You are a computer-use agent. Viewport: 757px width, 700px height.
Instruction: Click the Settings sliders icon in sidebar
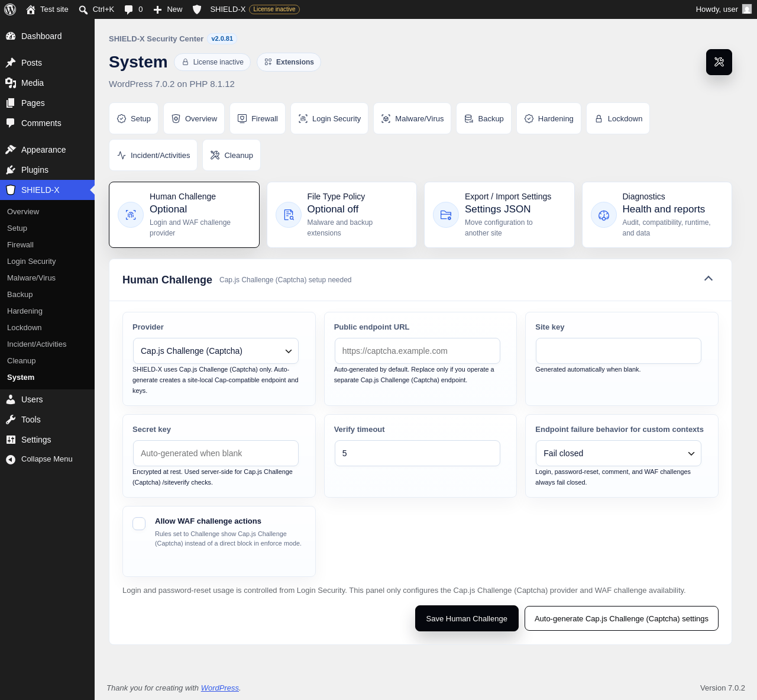(x=11, y=440)
